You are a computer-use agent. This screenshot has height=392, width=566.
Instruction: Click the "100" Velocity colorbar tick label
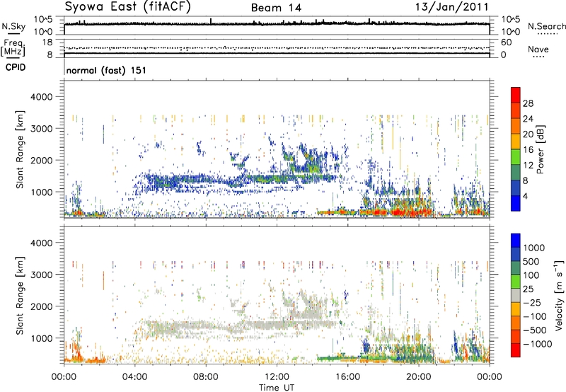coord(531,275)
